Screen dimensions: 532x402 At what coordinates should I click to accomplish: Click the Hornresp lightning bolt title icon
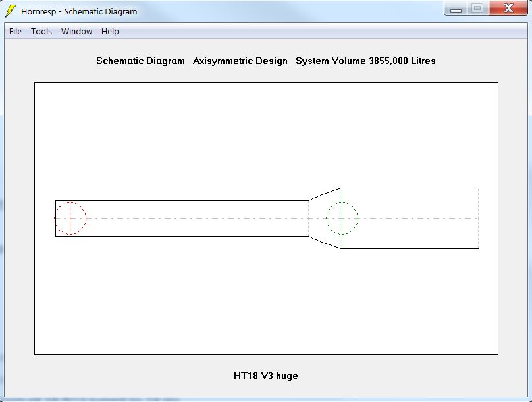tap(11, 11)
